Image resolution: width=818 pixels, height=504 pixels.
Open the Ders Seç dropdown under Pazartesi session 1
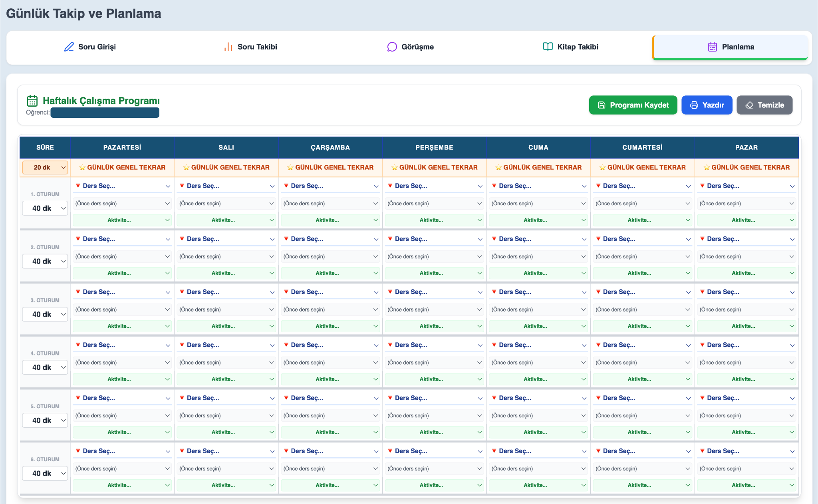click(x=122, y=186)
